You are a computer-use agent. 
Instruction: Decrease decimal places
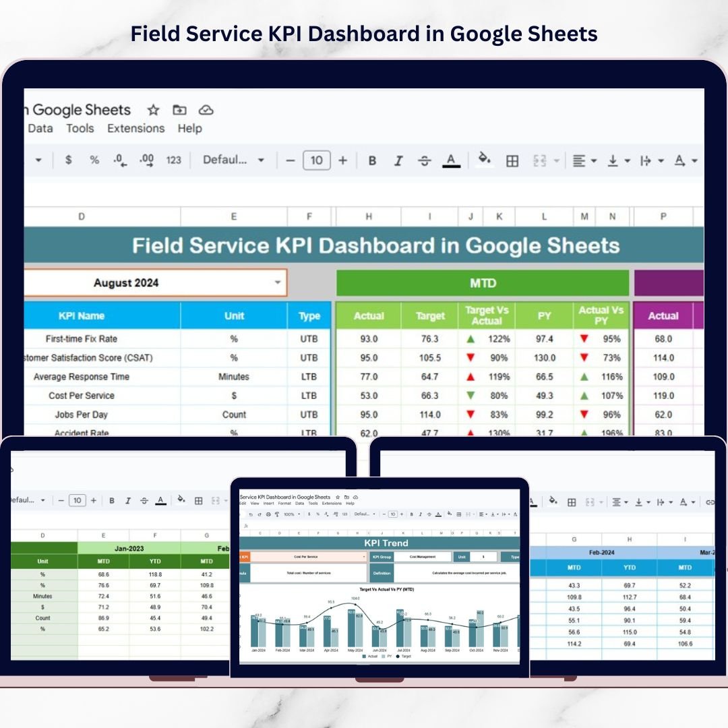(119, 160)
